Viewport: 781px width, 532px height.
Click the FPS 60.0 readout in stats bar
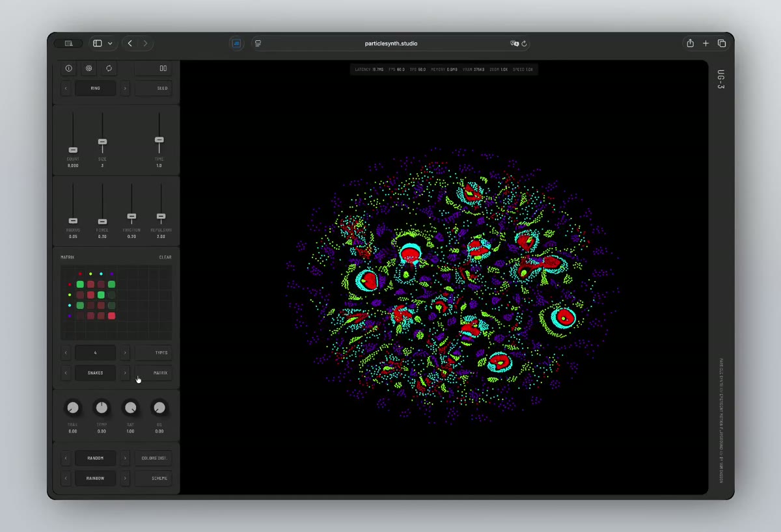click(x=396, y=69)
